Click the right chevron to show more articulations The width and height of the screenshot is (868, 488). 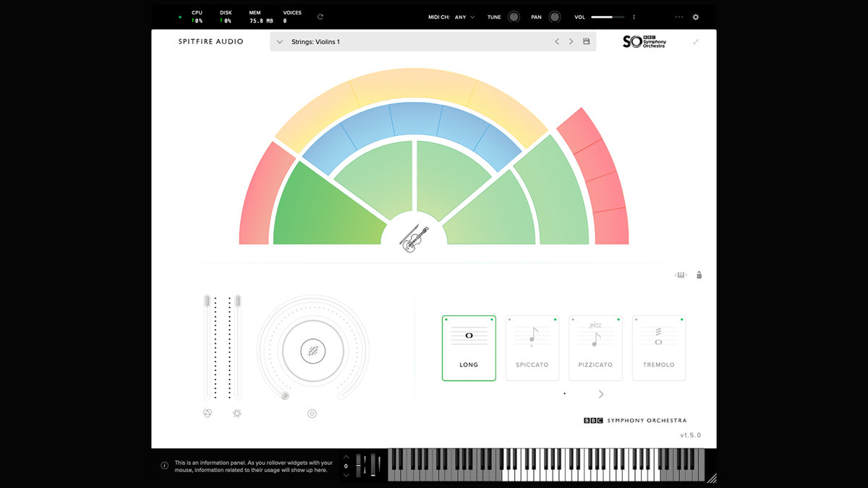(600, 394)
